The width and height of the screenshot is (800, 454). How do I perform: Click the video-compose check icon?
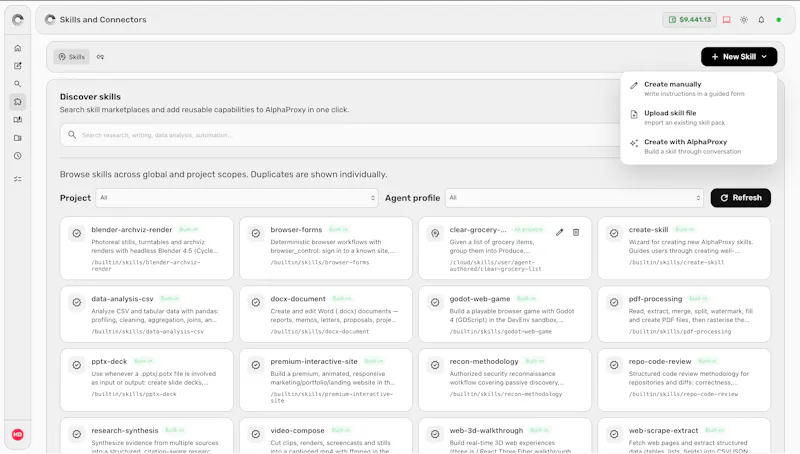pyautogui.click(x=256, y=434)
